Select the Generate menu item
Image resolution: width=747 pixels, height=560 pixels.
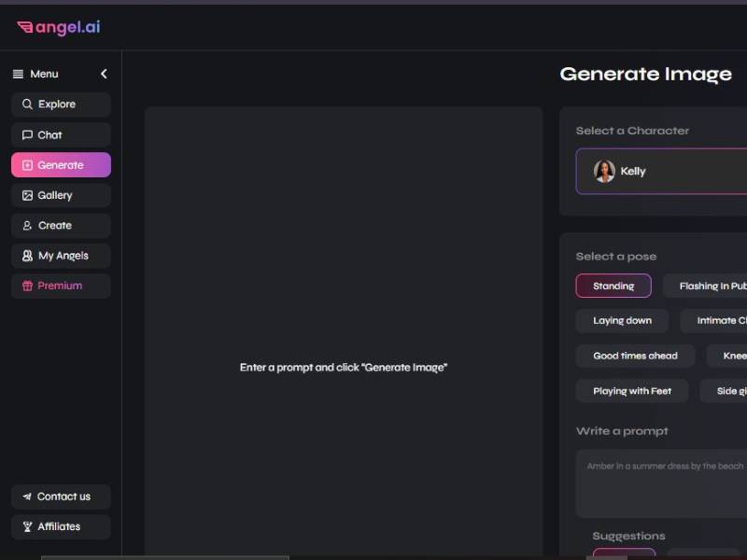click(61, 165)
